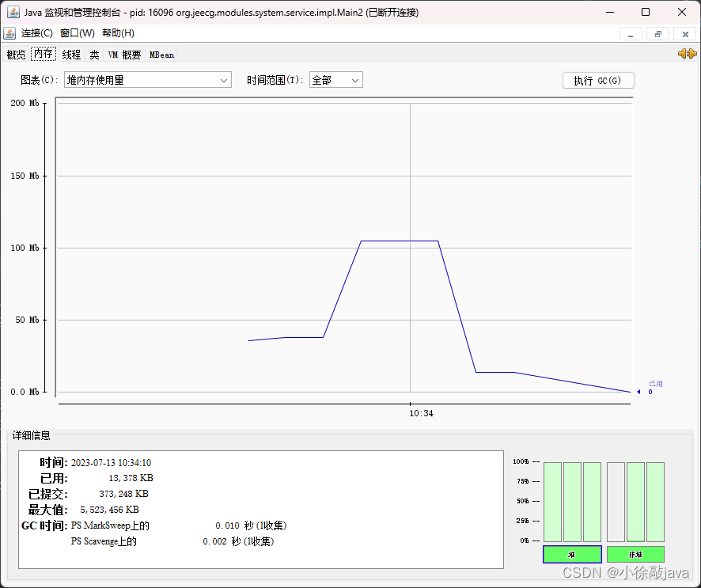The image size is (701, 588).
Task: Click the green 堆 button below the bars
Action: pyautogui.click(x=572, y=554)
